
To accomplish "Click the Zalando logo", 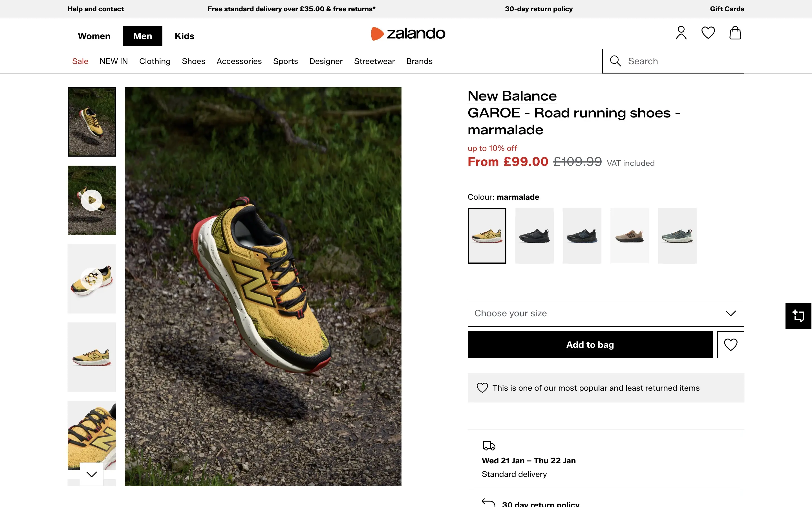I will [x=408, y=34].
